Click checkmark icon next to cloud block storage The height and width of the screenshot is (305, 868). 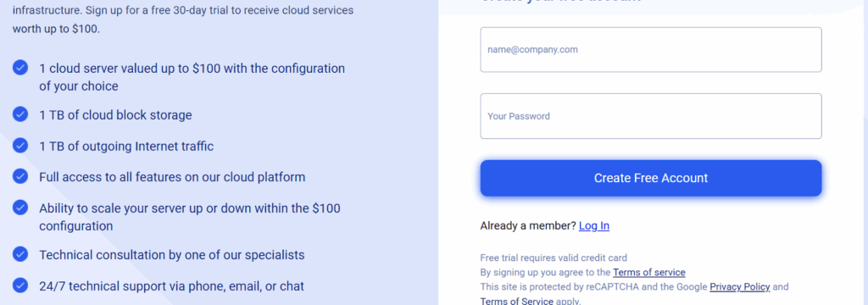[x=20, y=114]
